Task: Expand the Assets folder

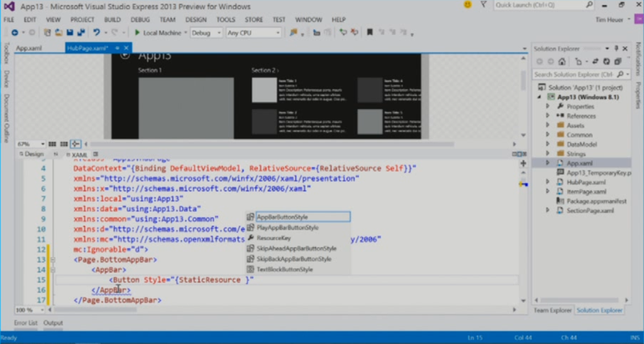Action: point(548,125)
